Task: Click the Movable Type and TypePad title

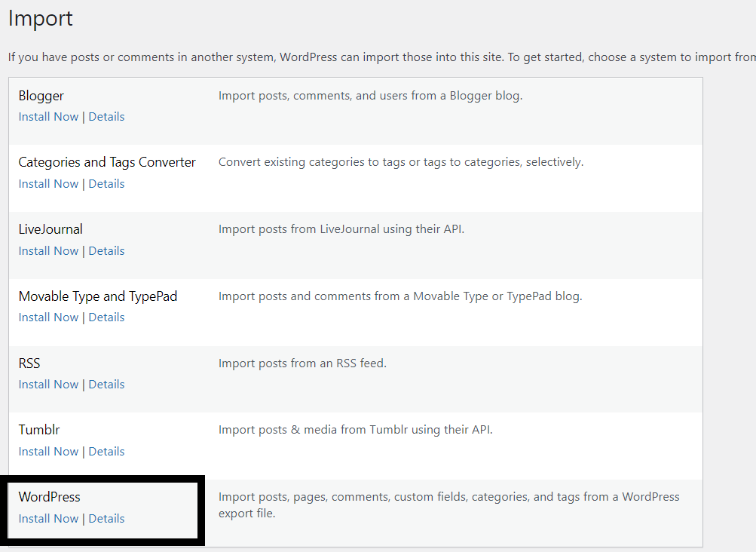Action: point(98,296)
